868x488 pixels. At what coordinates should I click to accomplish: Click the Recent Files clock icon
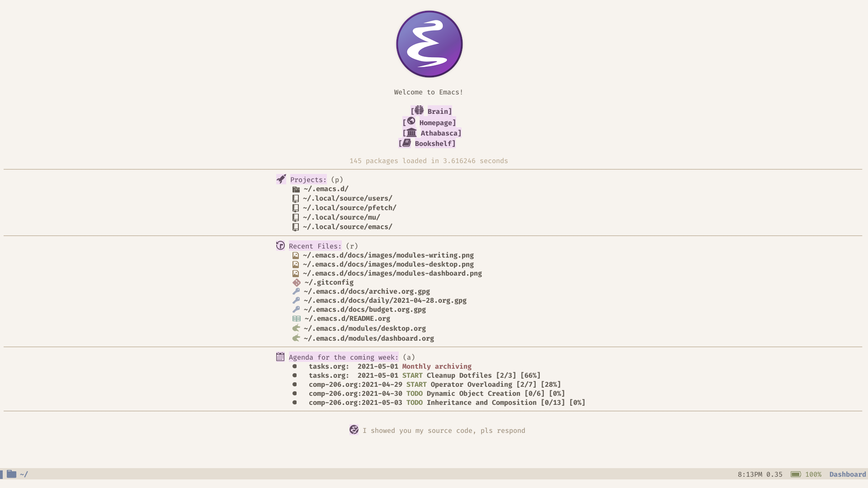click(280, 245)
